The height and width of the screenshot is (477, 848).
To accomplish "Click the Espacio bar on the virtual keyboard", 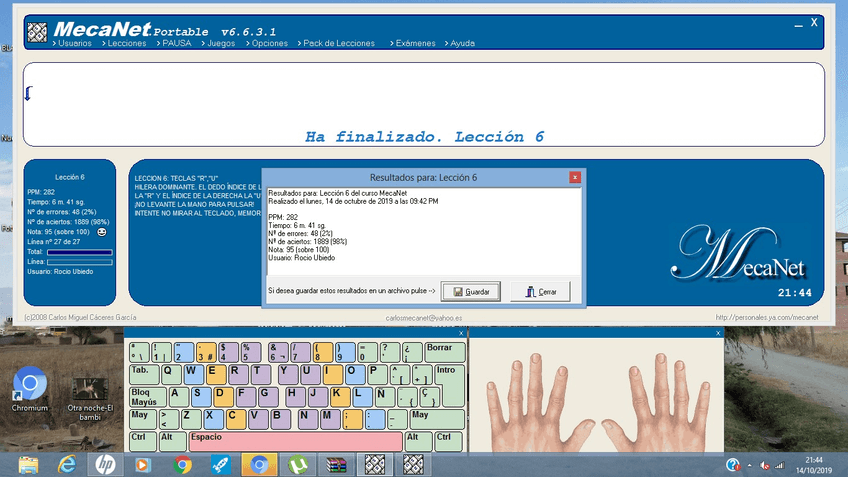I will coord(295,441).
